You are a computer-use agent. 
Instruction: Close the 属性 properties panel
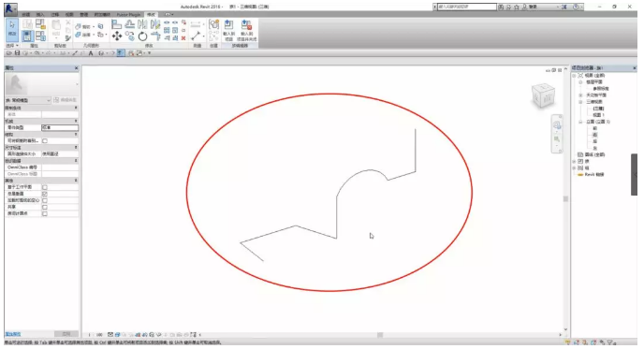(76, 67)
